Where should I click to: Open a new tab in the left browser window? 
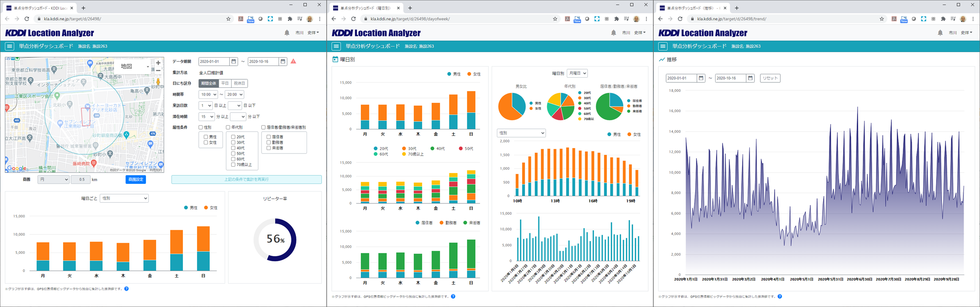point(83,8)
